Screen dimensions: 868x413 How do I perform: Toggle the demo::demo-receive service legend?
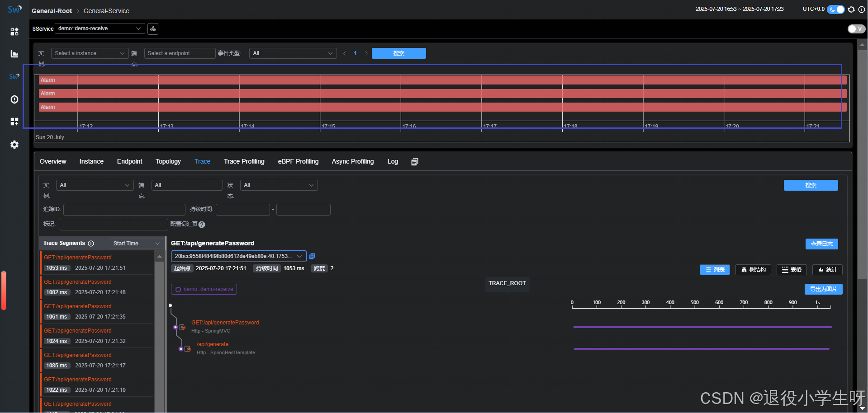pyautogui.click(x=204, y=289)
